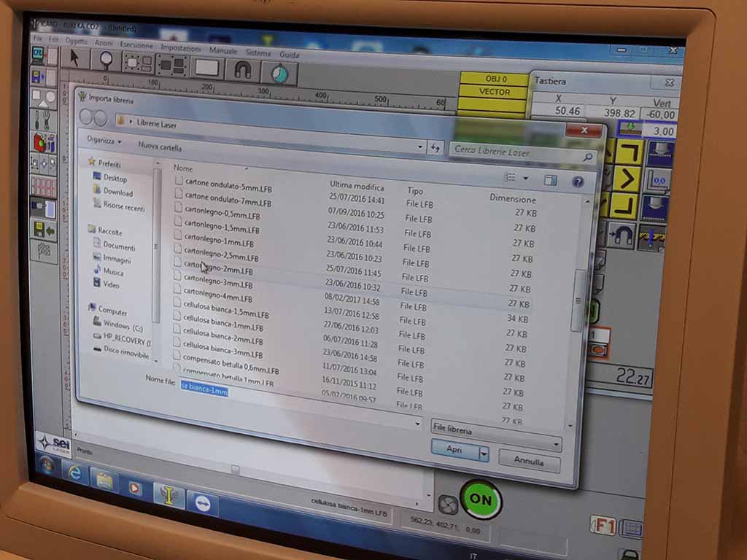This screenshot has width=747, height=560.
Task: Click the search magnifier in Cerca field
Action: [587, 157]
